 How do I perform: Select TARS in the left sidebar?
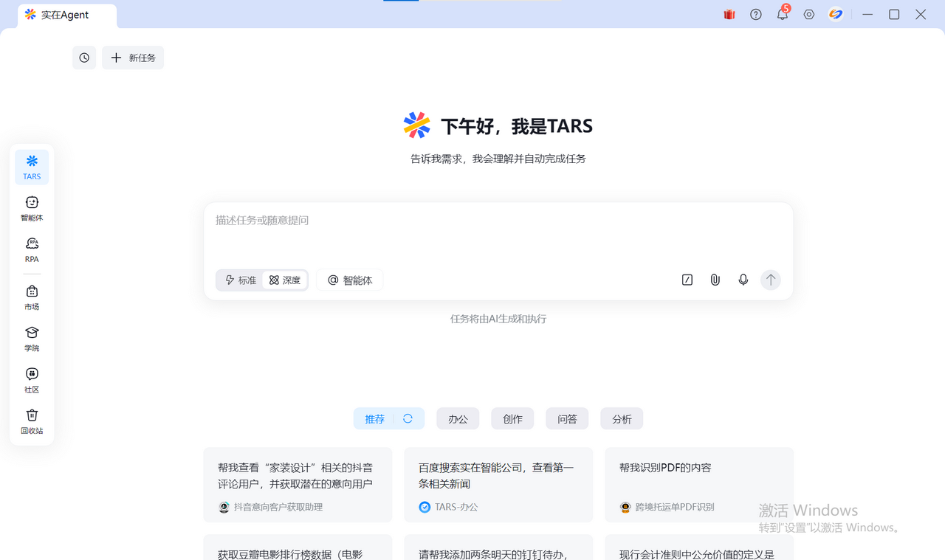pyautogui.click(x=32, y=167)
